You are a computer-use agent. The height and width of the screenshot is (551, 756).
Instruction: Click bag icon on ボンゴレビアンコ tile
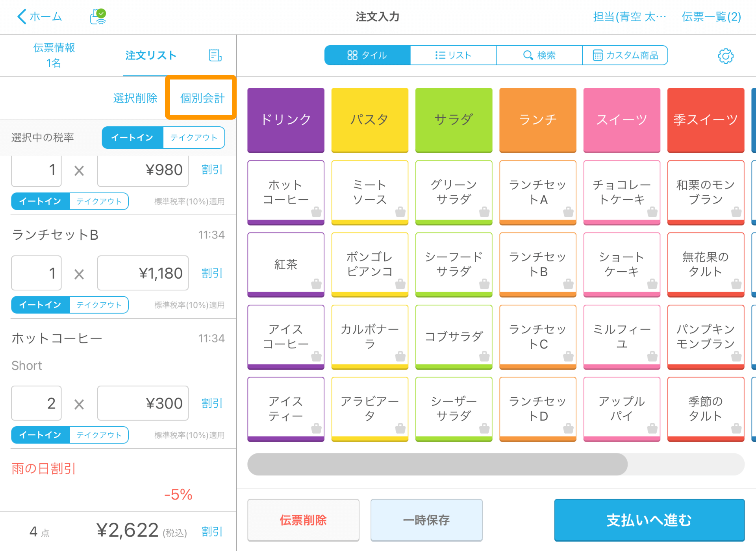[x=400, y=284]
